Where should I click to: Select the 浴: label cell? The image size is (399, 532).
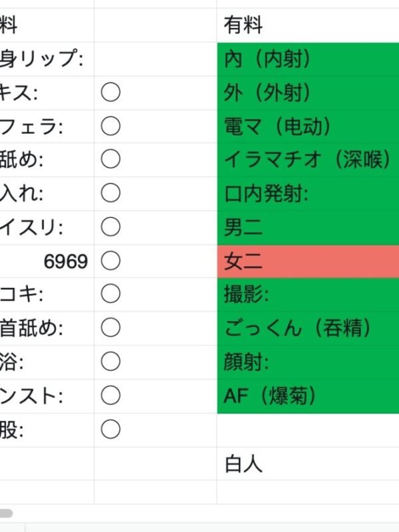click(x=47, y=362)
